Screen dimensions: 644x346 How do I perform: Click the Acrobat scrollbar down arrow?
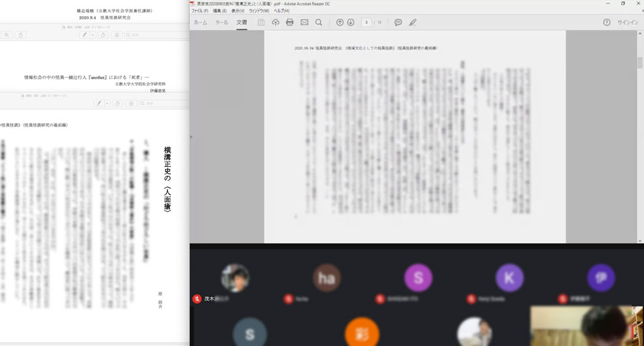pyautogui.click(x=640, y=241)
